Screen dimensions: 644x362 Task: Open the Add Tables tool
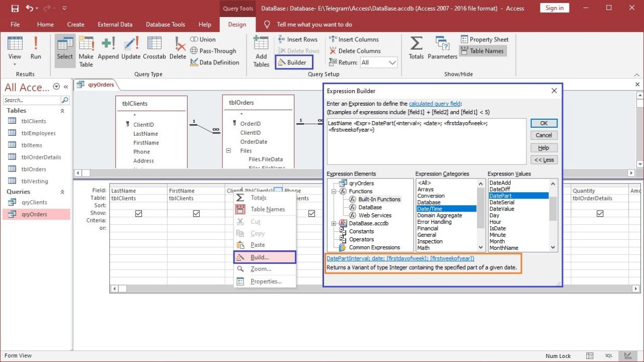pos(261,51)
